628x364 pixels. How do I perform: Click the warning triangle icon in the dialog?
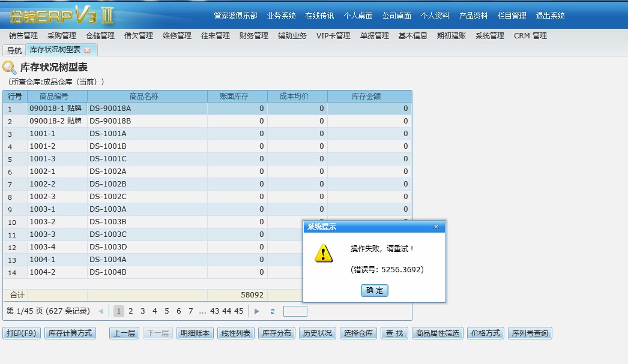pyautogui.click(x=324, y=254)
